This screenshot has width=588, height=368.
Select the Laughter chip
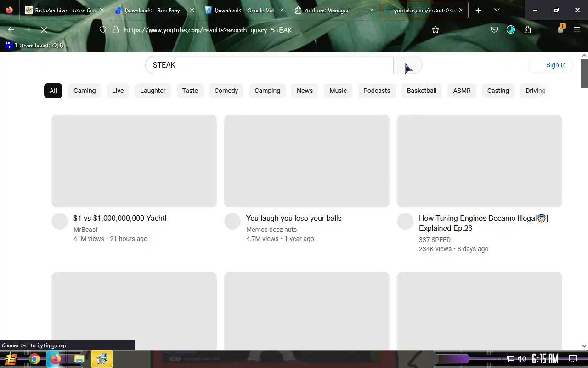point(153,91)
